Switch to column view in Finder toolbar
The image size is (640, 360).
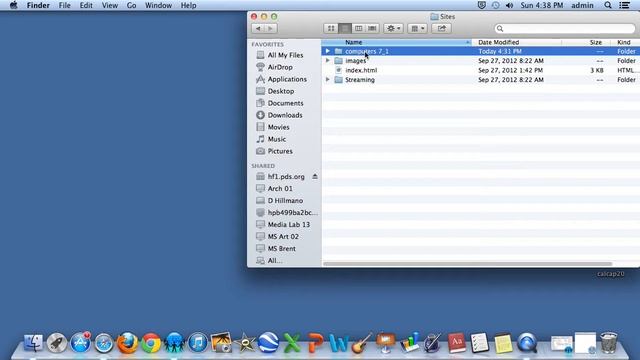pyautogui.click(x=358, y=28)
